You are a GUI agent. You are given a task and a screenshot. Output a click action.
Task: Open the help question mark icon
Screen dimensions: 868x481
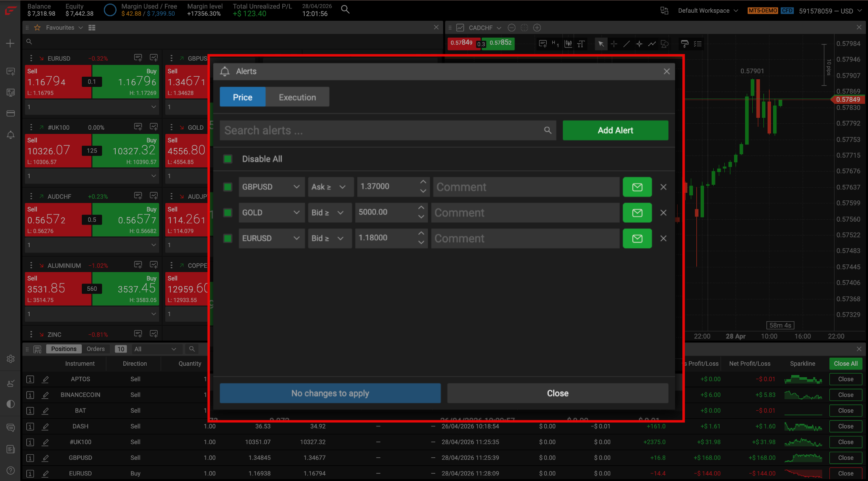(11, 470)
